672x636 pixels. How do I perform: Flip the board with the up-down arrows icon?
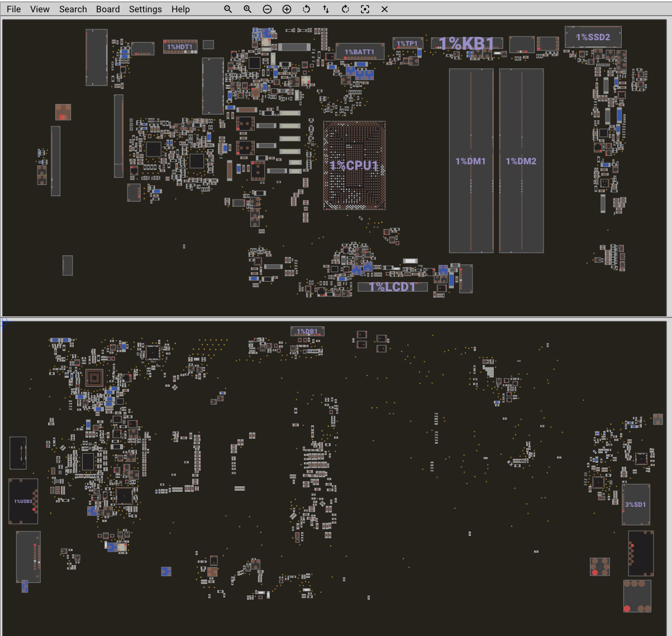click(x=326, y=10)
